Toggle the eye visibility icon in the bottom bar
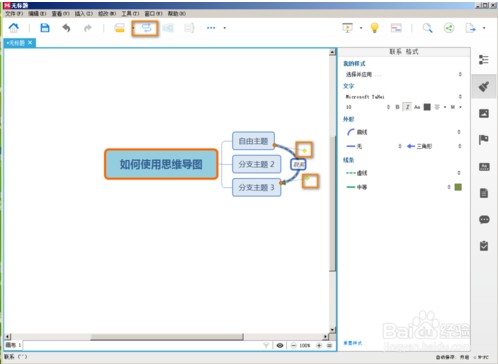 (280, 345)
